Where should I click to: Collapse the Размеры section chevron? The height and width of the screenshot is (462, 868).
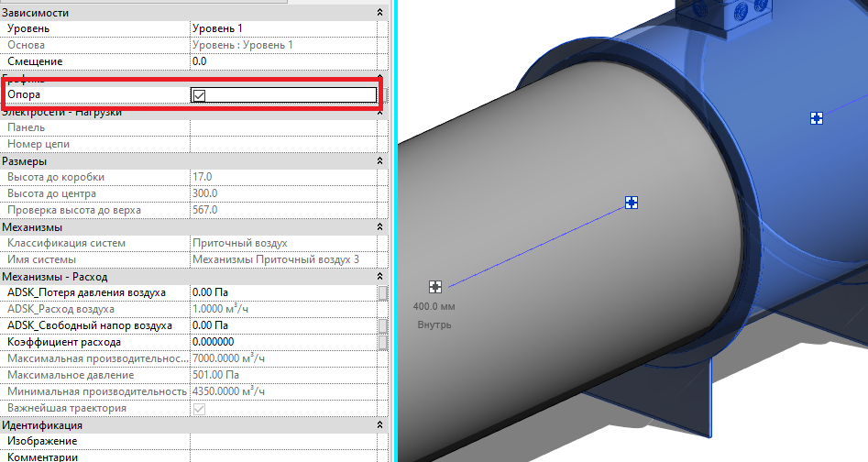(379, 161)
